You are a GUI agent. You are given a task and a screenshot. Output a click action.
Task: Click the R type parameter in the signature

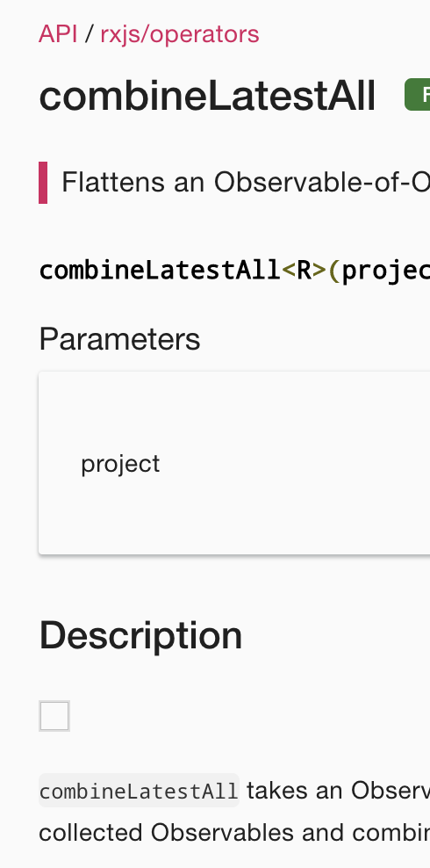point(305,271)
